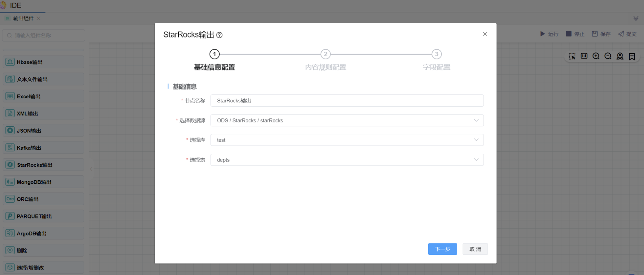Image resolution: width=644 pixels, height=275 pixels.
Task: Expand the 选择库 dropdown showing test
Action: point(347,140)
